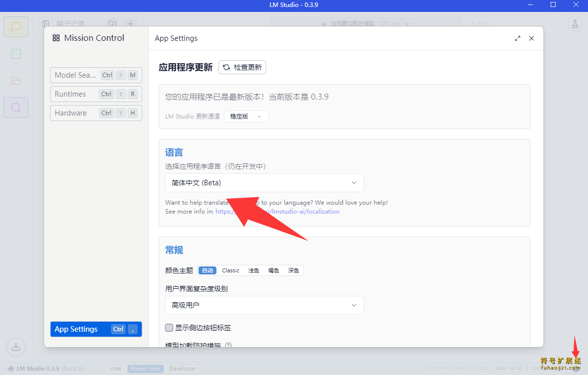This screenshot has height=375, width=588.
Task: Click the App Settings dialog title
Action: (x=176, y=38)
